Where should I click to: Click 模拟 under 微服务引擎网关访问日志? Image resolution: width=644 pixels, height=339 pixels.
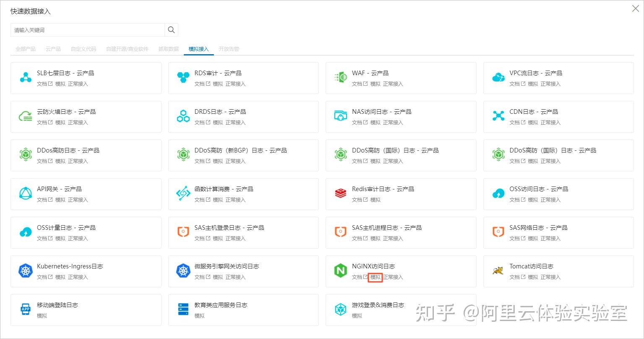click(x=218, y=277)
